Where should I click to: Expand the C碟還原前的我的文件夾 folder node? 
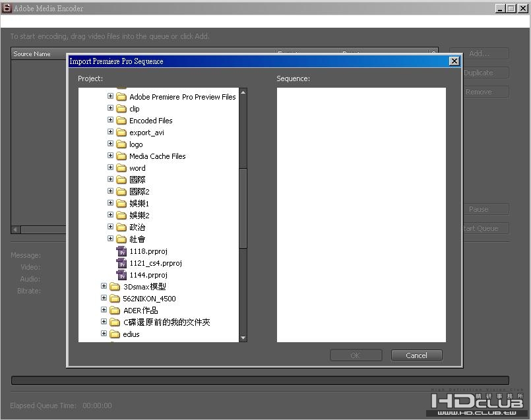pos(104,322)
